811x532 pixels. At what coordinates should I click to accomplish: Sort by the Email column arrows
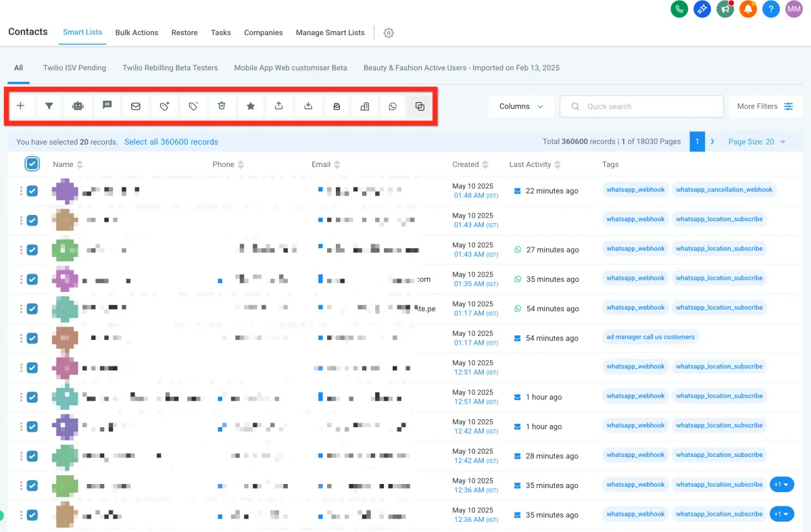coord(337,164)
